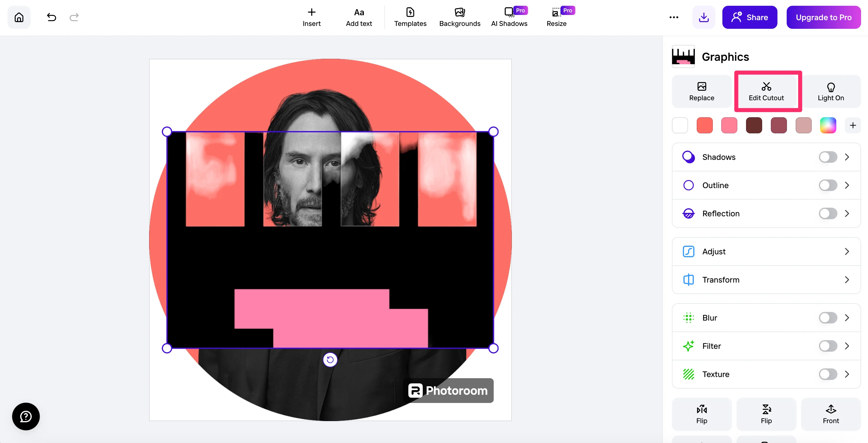The image size is (868, 443).
Task: Click the download icon button
Action: click(x=704, y=17)
